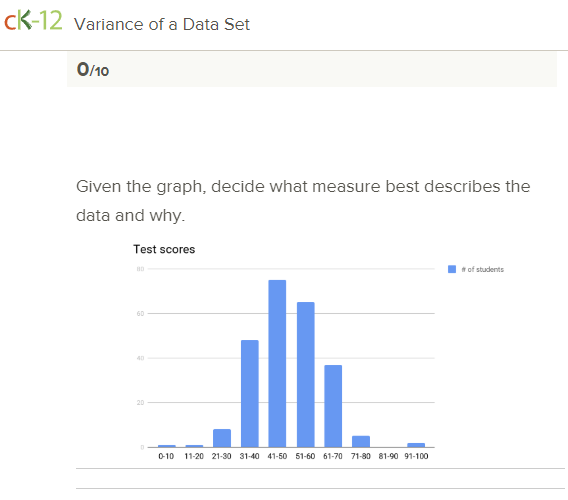Click the # of students legend text
The height and width of the screenshot is (500, 568).
pyautogui.click(x=483, y=269)
